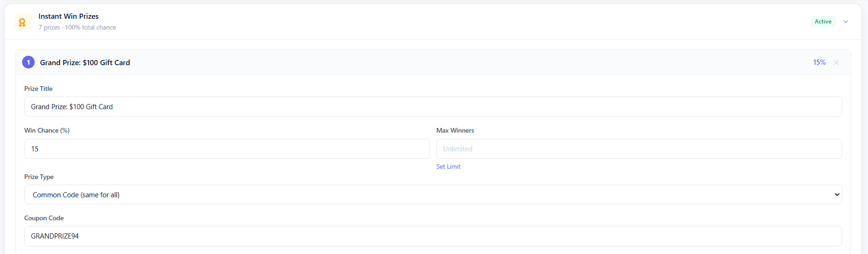Click the Set Limit link
The image size is (868, 254).
448,166
